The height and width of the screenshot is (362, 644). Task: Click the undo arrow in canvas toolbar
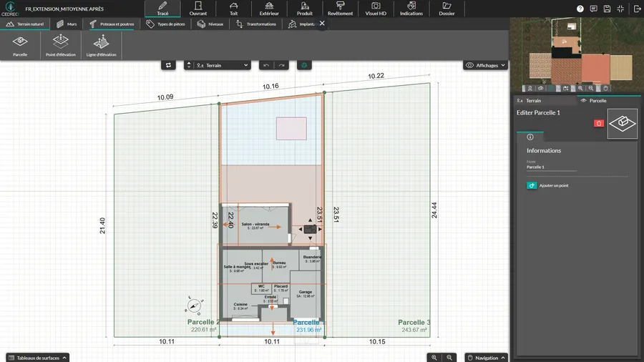click(x=266, y=65)
